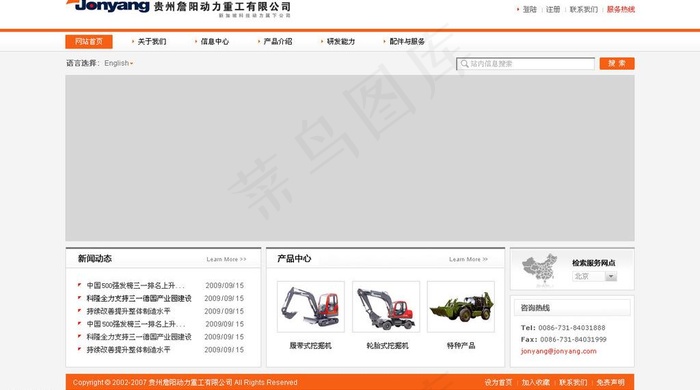The height and width of the screenshot is (390, 700).
Task: Open the 北京 service location dropdown
Action: [x=594, y=277]
